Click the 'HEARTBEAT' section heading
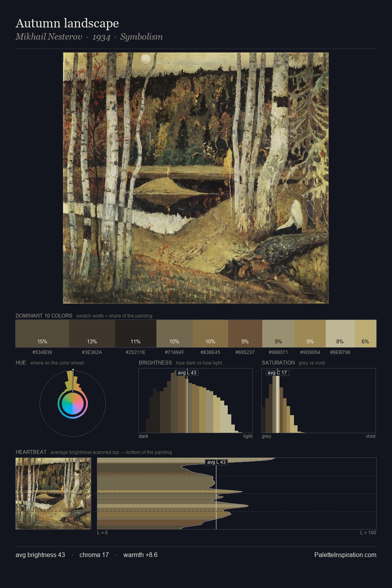The height and width of the screenshot is (588, 392). point(31,452)
